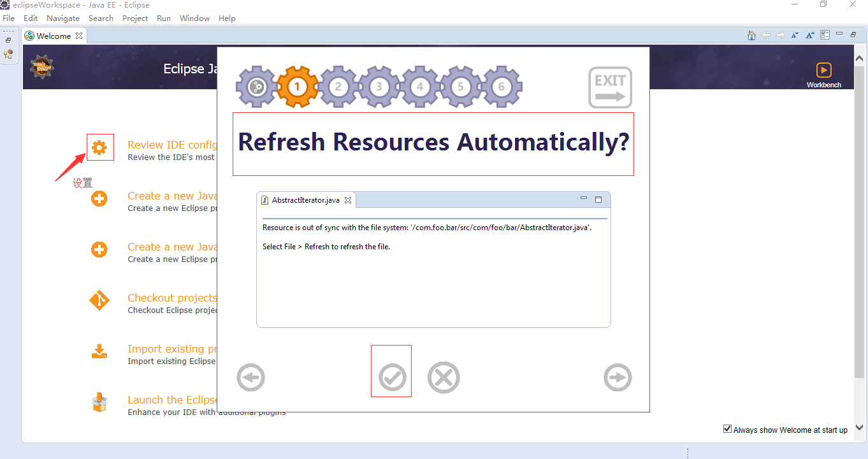
Task: Click the Eclipse icon in the title bar
Action: (5, 4)
